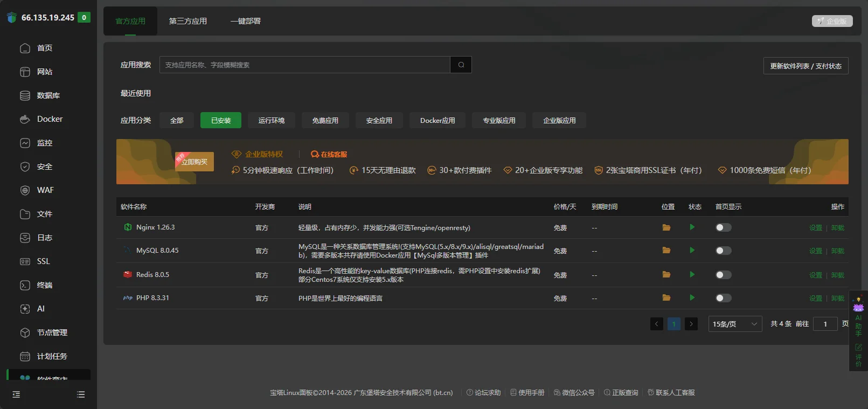The height and width of the screenshot is (409, 868).
Task: Toggle homepage display for MySQL 8.0.45
Action: [724, 251]
